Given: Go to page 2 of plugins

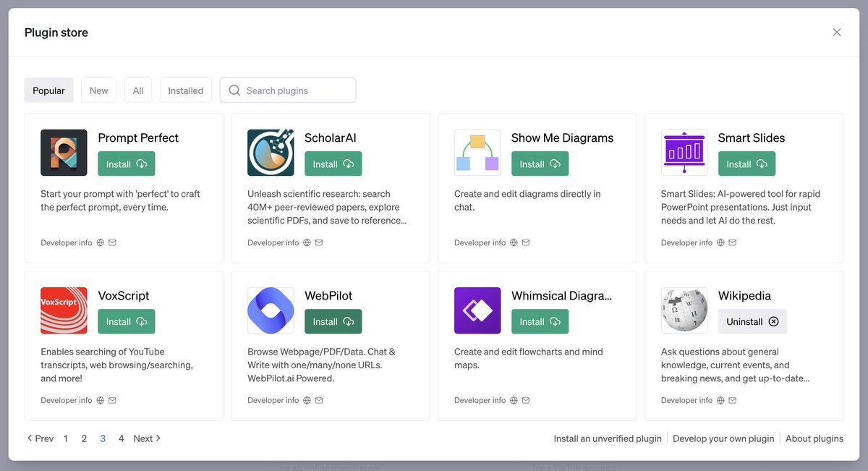Looking at the screenshot, I should 84,438.
